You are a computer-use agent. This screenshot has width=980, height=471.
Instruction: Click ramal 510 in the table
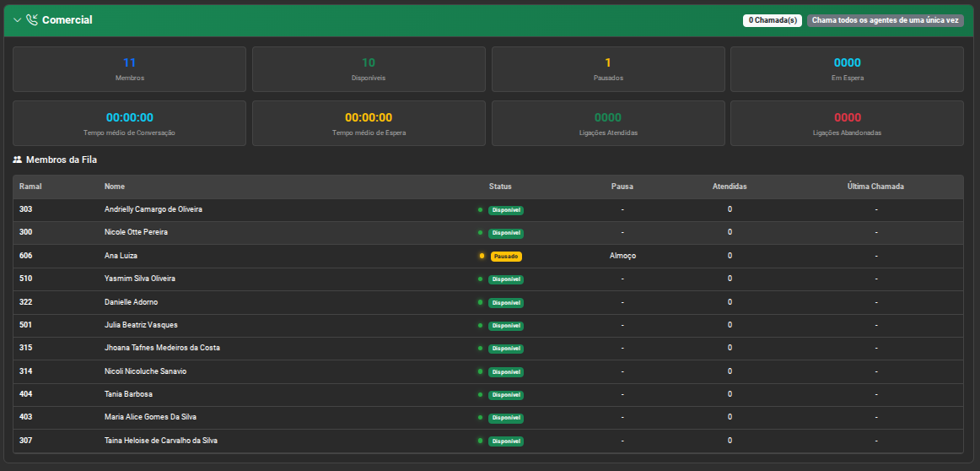[25, 279]
